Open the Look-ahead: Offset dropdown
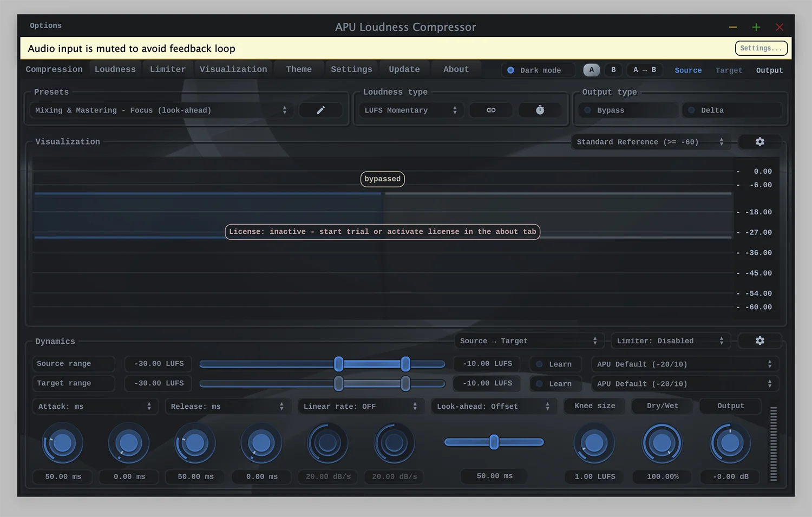The width and height of the screenshot is (812, 517). pos(493,407)
